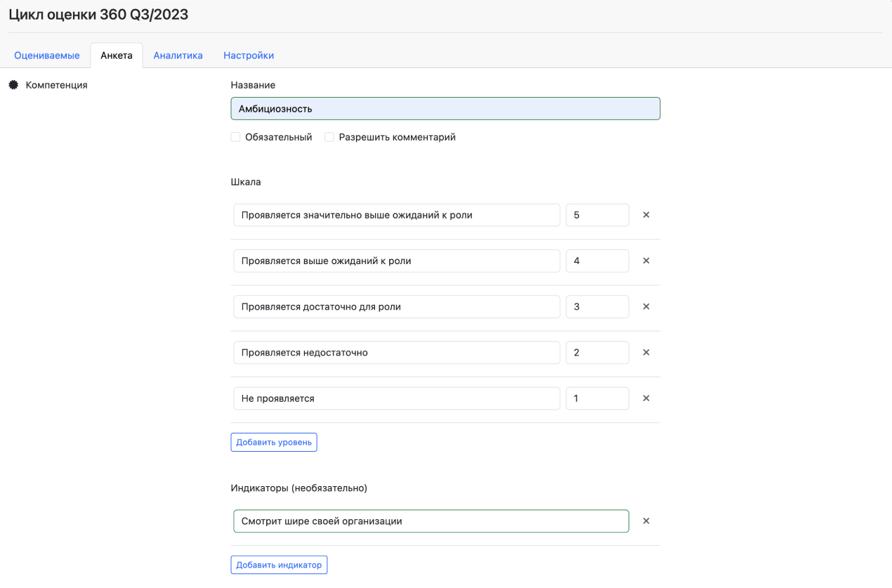892x588 pixels.
Task: Delete the 'Проявляется достаточно для роли' level
Action: point(646,306)
